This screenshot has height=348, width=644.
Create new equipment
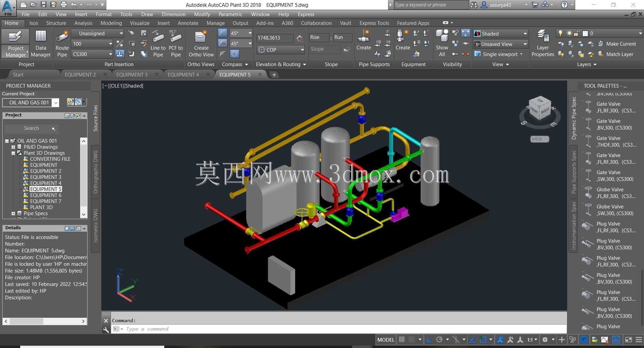402,40
